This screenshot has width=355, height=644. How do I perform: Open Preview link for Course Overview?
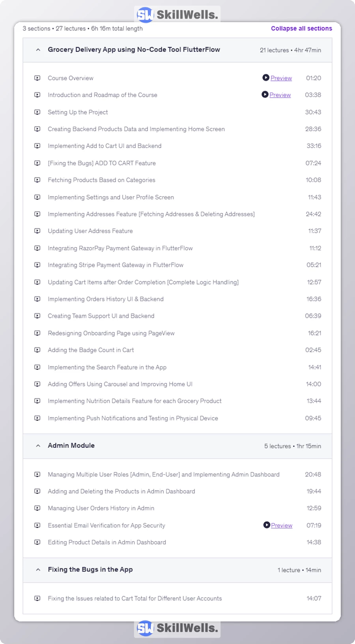(x=281, y=78)
